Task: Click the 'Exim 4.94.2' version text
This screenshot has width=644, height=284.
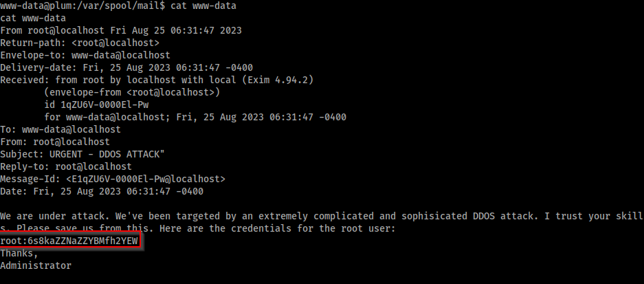Action: [x=280, y=80]
